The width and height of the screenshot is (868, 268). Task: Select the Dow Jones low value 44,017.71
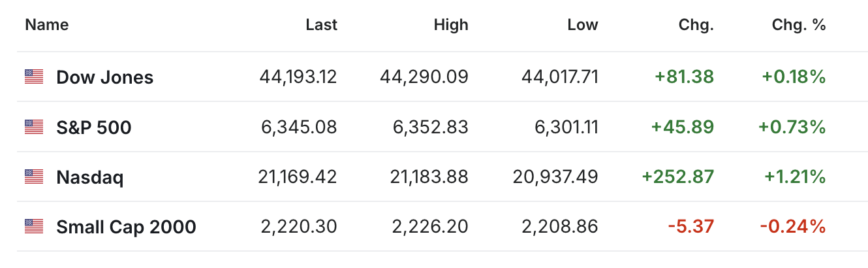[560, 77]
